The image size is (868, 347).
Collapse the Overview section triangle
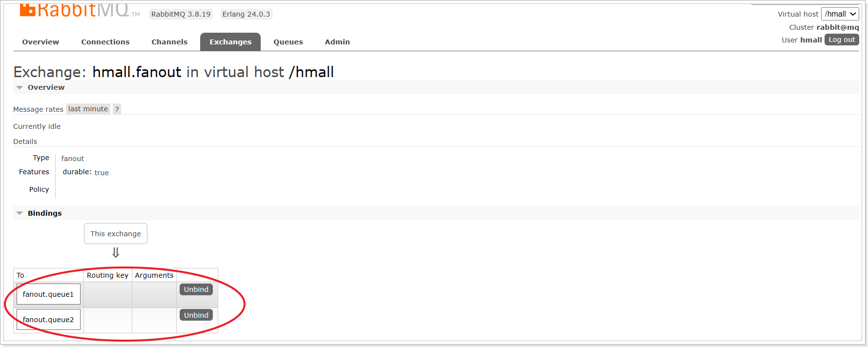point(20,87)
